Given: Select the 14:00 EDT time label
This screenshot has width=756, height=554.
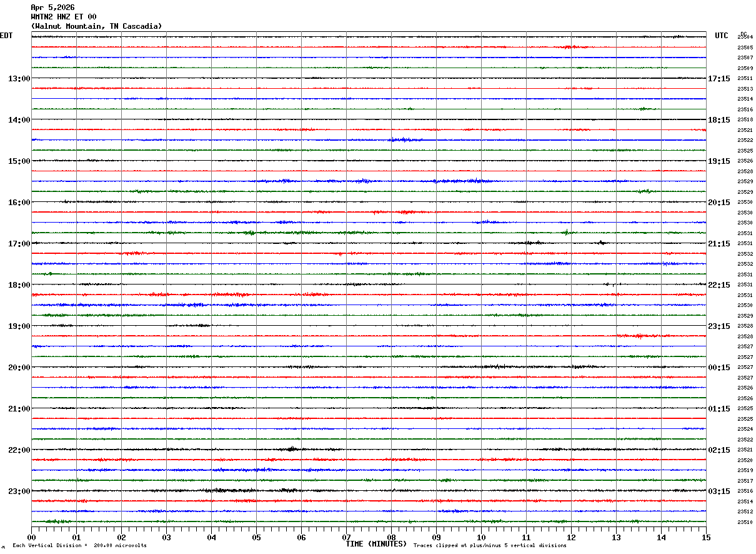Looking at the screenshot, I should pyautogui.click(x=19, y=120).
